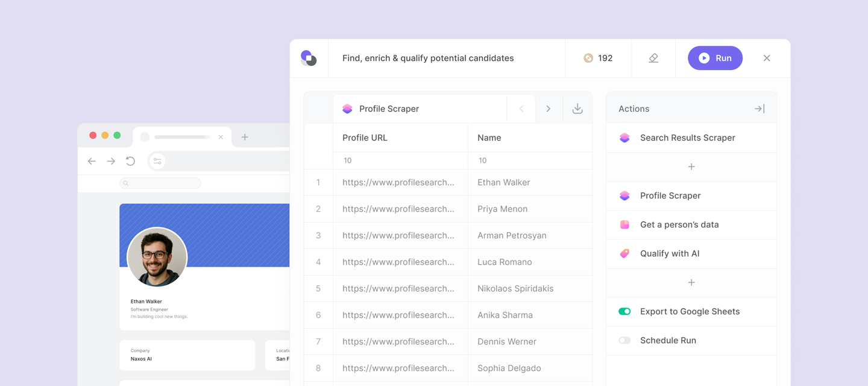Open the credits balance coin icon
868x386 pixels.
coord(588,57)
